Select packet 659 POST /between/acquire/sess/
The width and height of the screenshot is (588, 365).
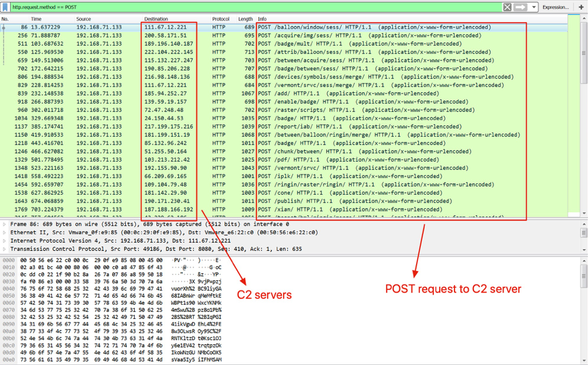tap(284, 60)
